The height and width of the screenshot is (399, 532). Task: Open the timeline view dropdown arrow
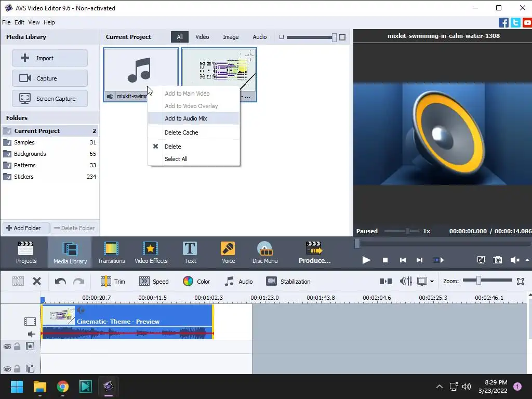click(x=432, y=281)
